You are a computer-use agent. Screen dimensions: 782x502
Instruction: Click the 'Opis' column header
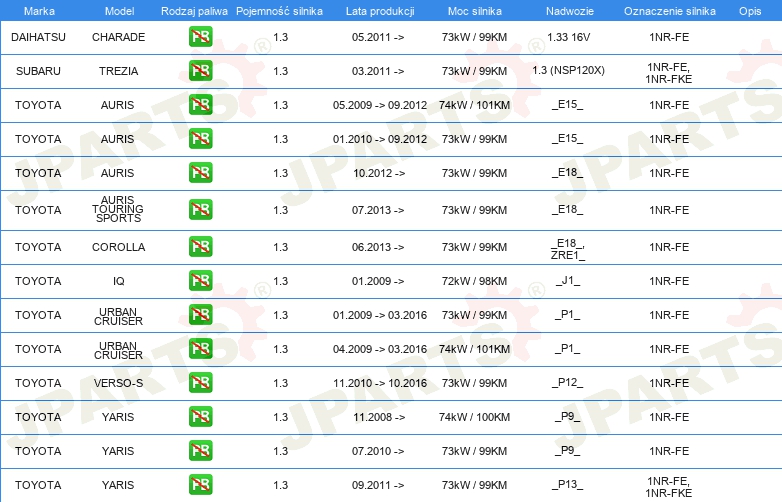[750, 11]
